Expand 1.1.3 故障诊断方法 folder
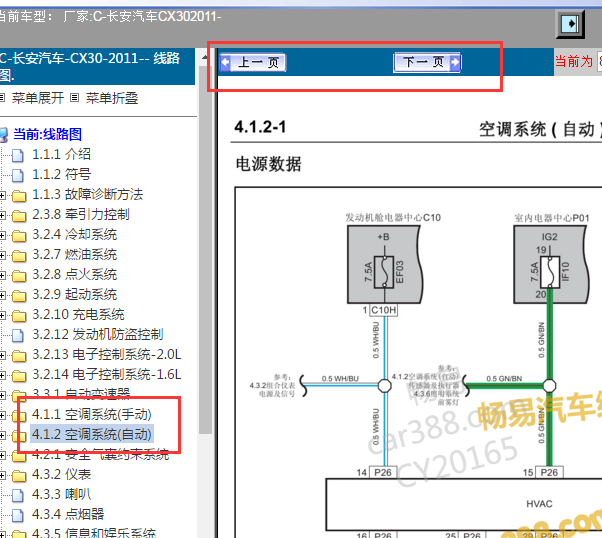Image resolution: width=602 pixels, height=538 pixels. pyautogui.click(x=2, y=195)
